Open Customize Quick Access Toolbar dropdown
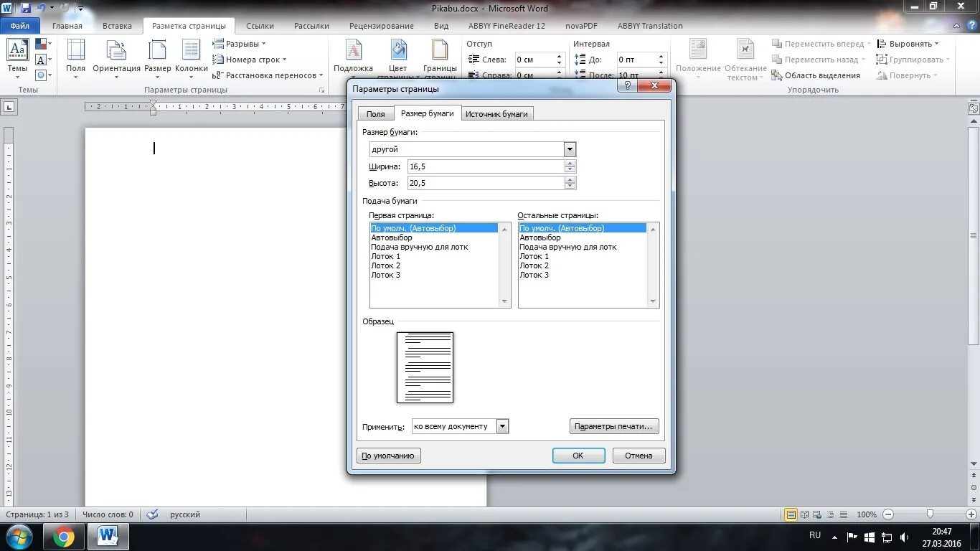980x551 pixels. coord(80,9)
